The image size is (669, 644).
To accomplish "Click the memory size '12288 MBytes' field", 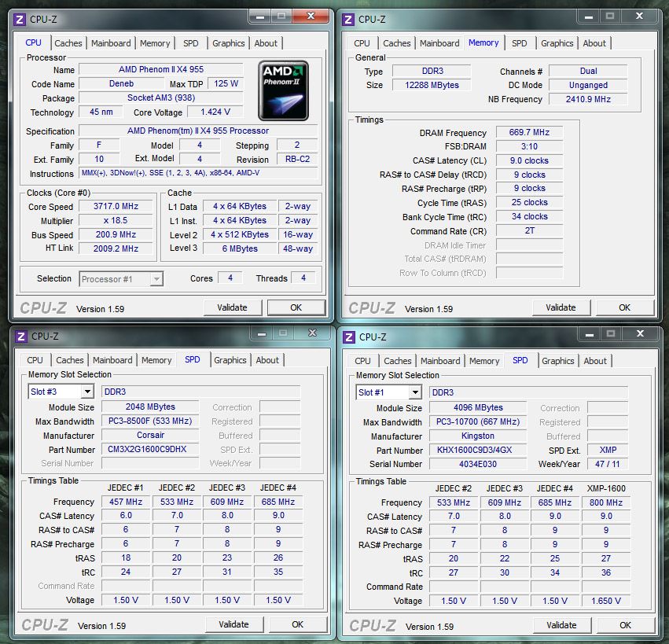I will [432, 85].
